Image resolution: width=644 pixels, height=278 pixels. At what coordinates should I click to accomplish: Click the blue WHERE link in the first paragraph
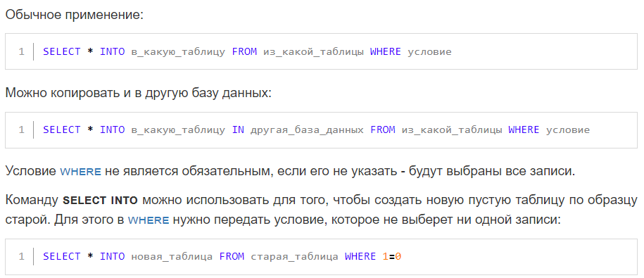[80, 172]
